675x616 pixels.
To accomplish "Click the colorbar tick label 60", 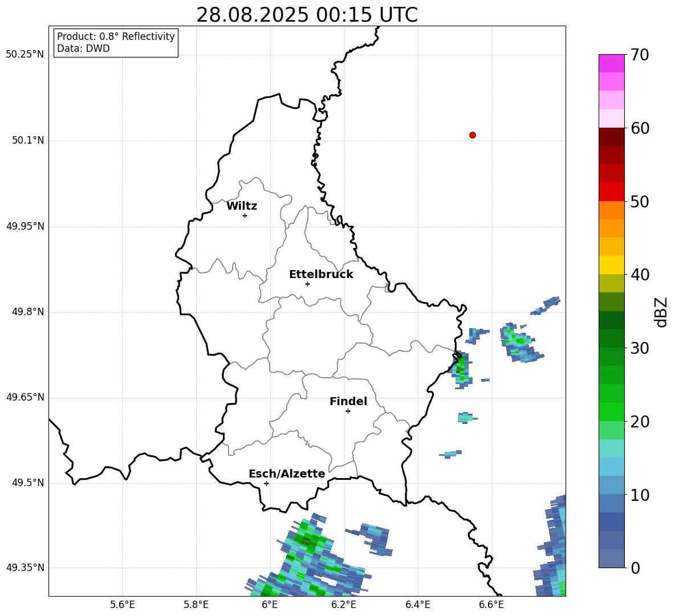I will click(x=640, y=128).
